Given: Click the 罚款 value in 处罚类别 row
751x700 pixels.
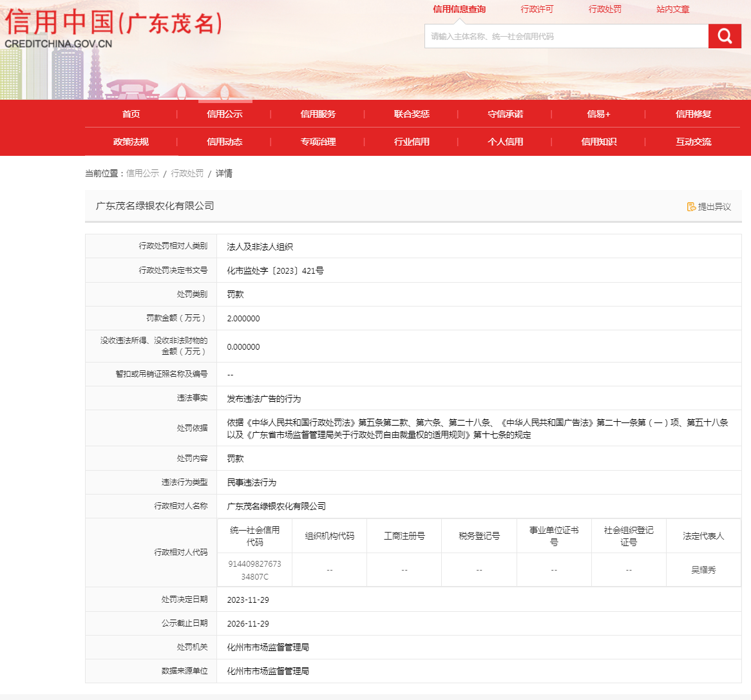Looking at the screenshot, I should pyautogui.click(x=235, y=294).
